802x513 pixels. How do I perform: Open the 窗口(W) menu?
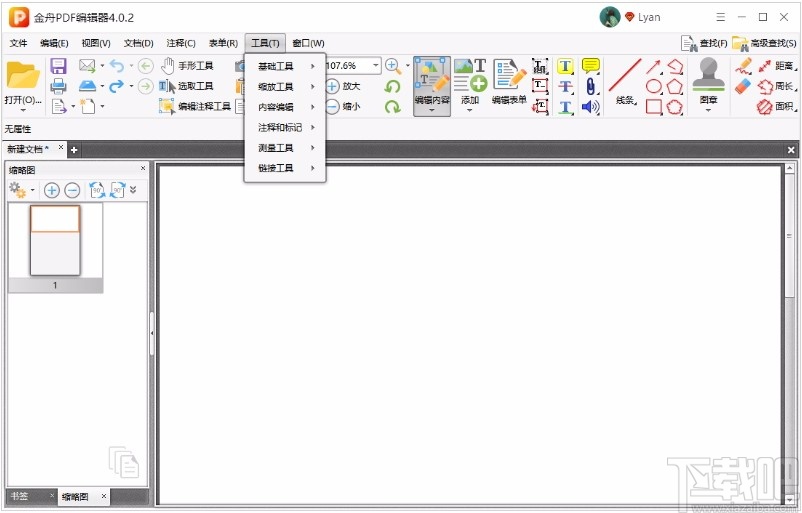308,43
